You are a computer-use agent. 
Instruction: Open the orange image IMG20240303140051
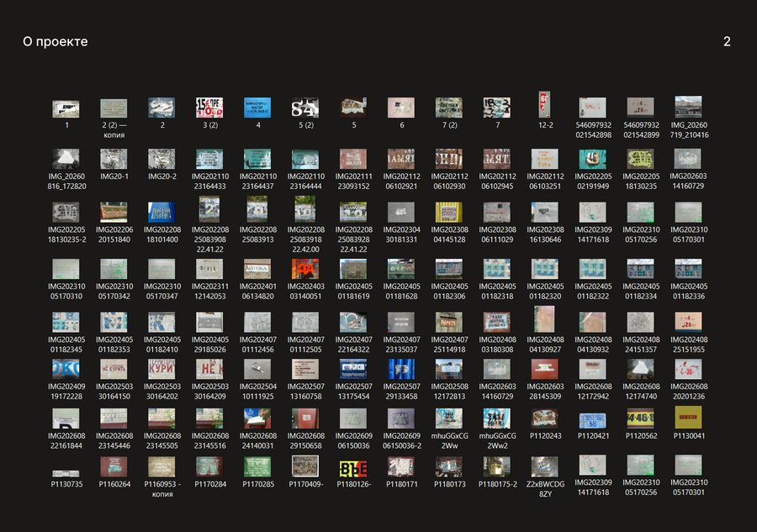(305, 269)
